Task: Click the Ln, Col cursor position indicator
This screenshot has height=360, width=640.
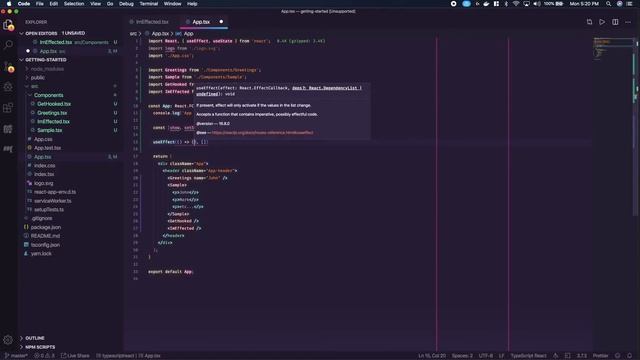Action: tap(432, 356)
